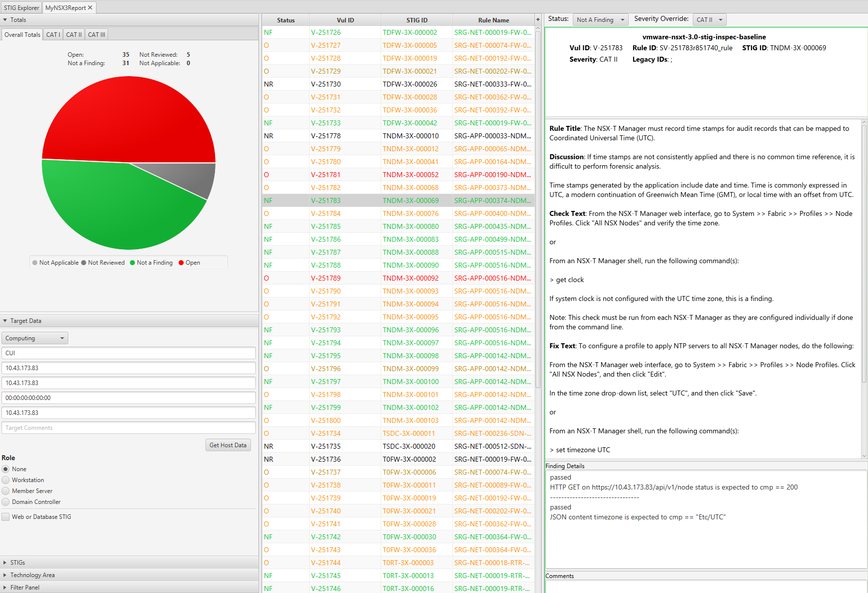Image resolution: width=868 pixels, height=593 pixels.
Task: Select the red row V-251781
Action: point(398,175)
